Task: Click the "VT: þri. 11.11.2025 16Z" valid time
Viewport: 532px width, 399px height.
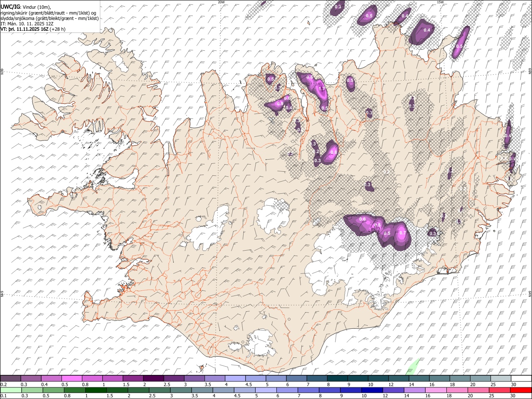Action: click(25, 29)
